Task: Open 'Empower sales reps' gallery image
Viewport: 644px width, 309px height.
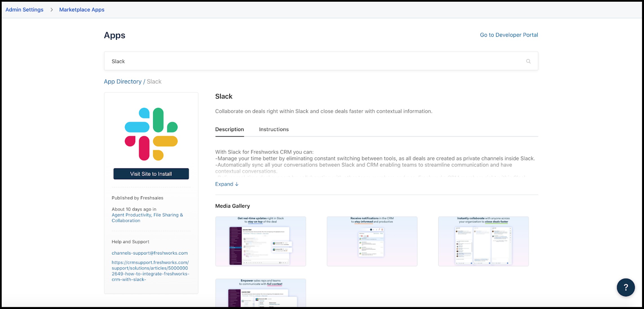Action: [261, 293]
